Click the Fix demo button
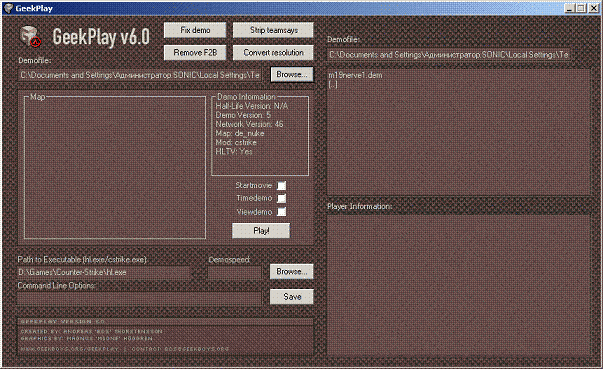Image resolution: width=603 pixels, height=369 pixels. (195, 30)
